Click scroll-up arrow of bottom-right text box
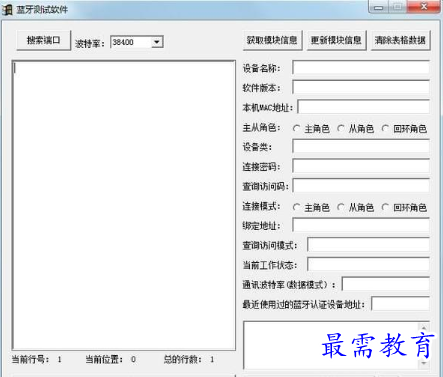443x377 pixels. [424, 328]
